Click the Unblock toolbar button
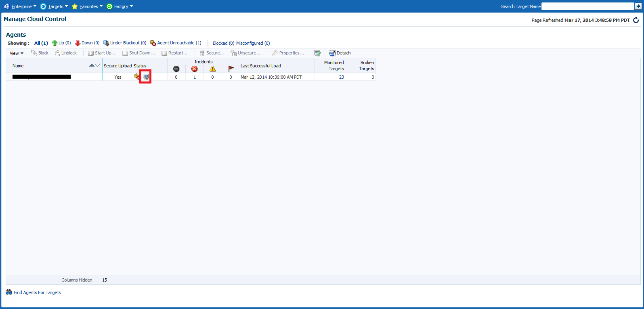This screenshot has height=309, width=644. pyautogui.click(x=66, y=53)
